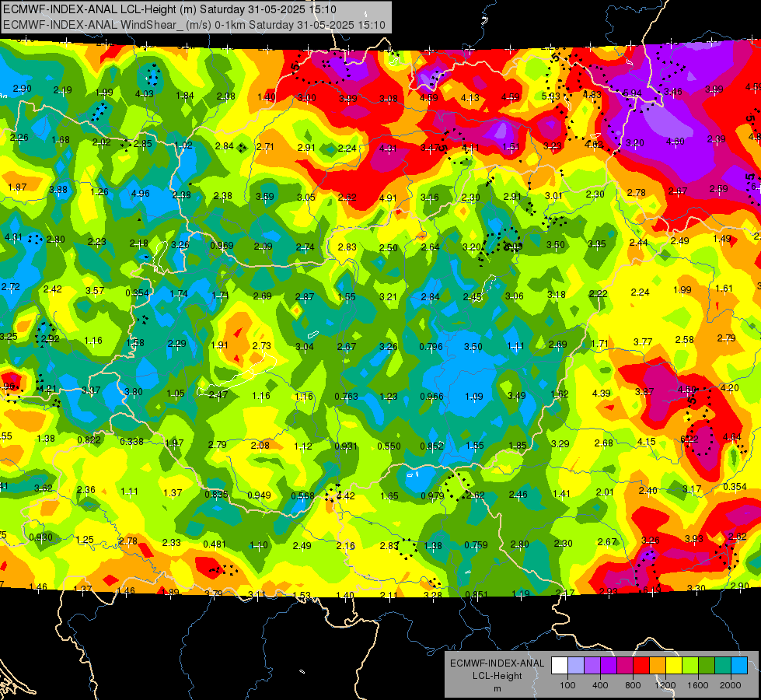Click the wind shear value 3.62

[44, 488]
